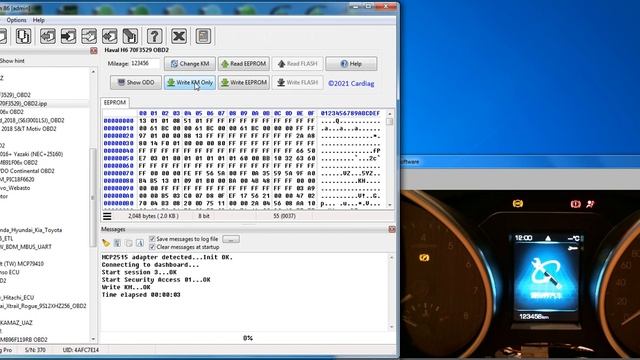Click the Messages log scroll down arrow
This screenshot has width=640, height=360.
point(391,327)
